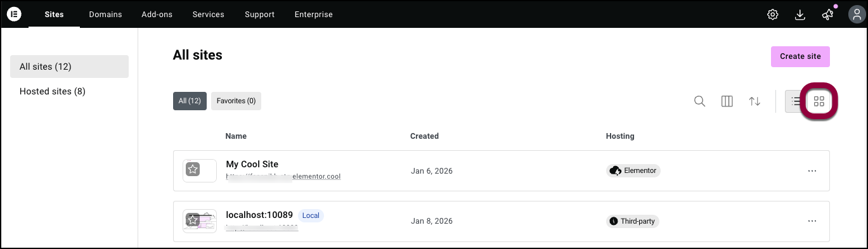
Task: Click the sort arrows icon
Action: coord(755,101)
